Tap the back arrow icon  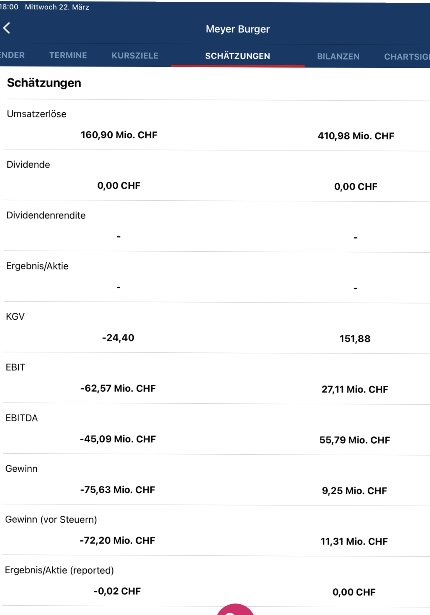click(7, 28)
